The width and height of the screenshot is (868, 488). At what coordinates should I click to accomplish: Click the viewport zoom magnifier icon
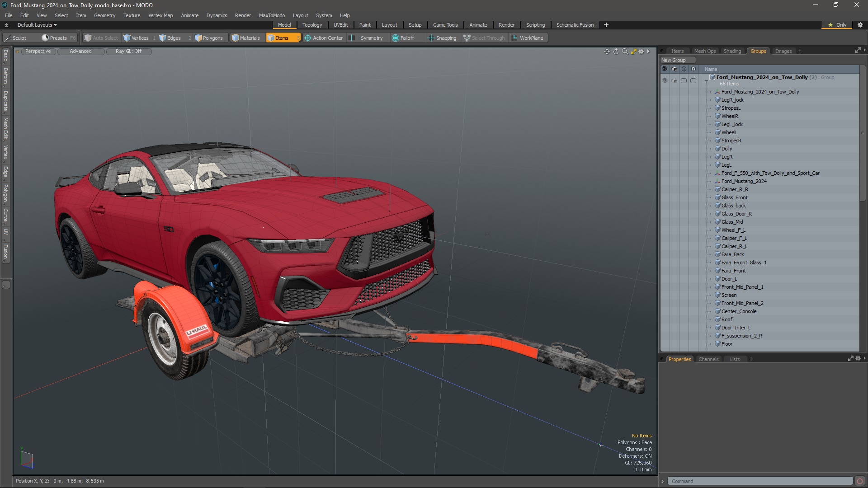625,52
